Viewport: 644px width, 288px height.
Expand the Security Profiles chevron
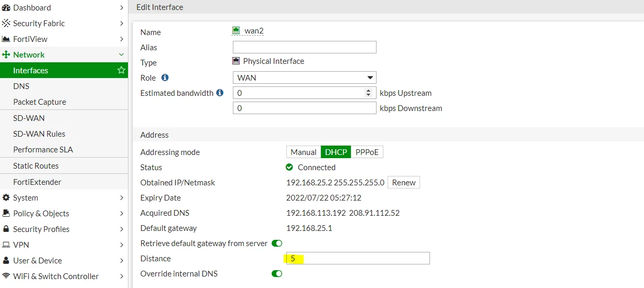pos(122,229)
